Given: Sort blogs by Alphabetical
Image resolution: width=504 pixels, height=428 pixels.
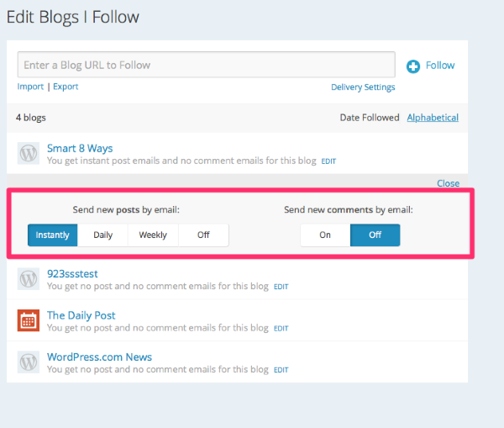Looking at the screenshot, I should [433, 118].
